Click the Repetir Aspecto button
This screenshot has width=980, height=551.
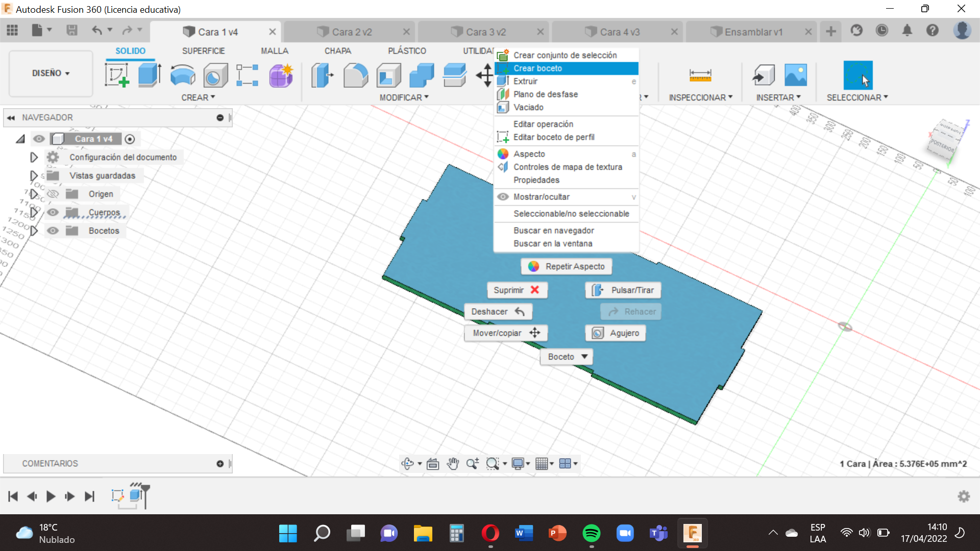(x=566, y=266)
